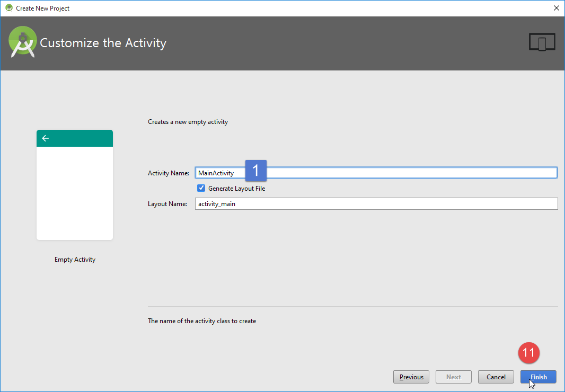Click the red number 11 annotation badge
The image size is (565, 392).
tap(528, 353)
